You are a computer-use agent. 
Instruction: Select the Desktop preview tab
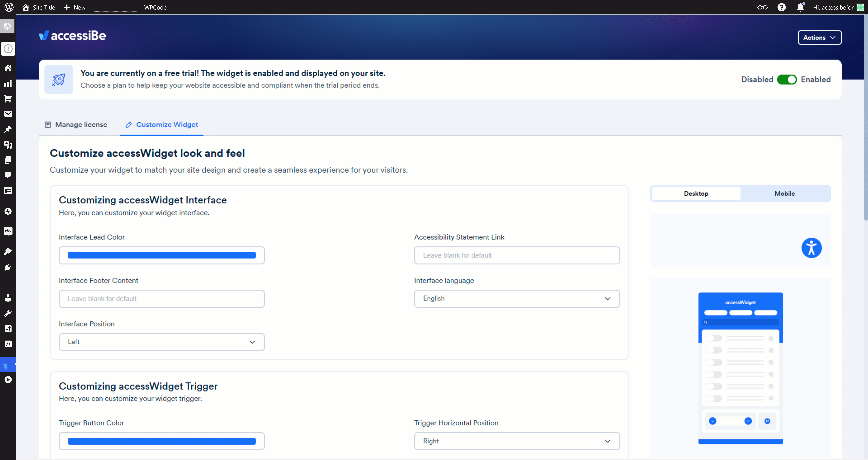(696, 193)
